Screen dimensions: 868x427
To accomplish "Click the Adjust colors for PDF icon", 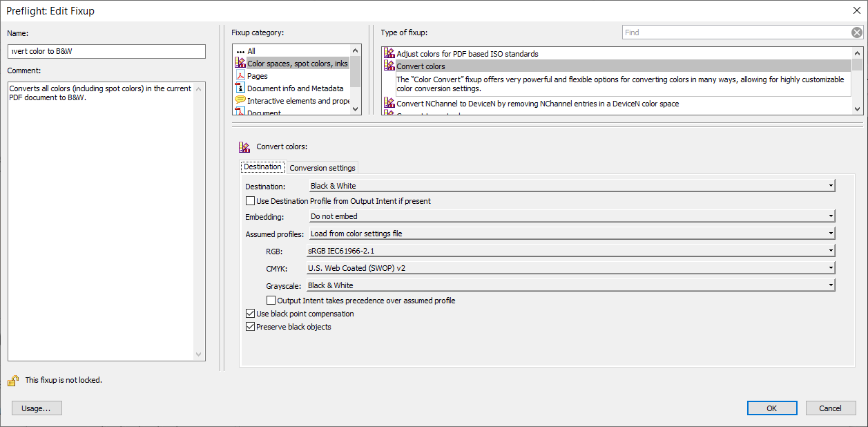I will 389,54.
